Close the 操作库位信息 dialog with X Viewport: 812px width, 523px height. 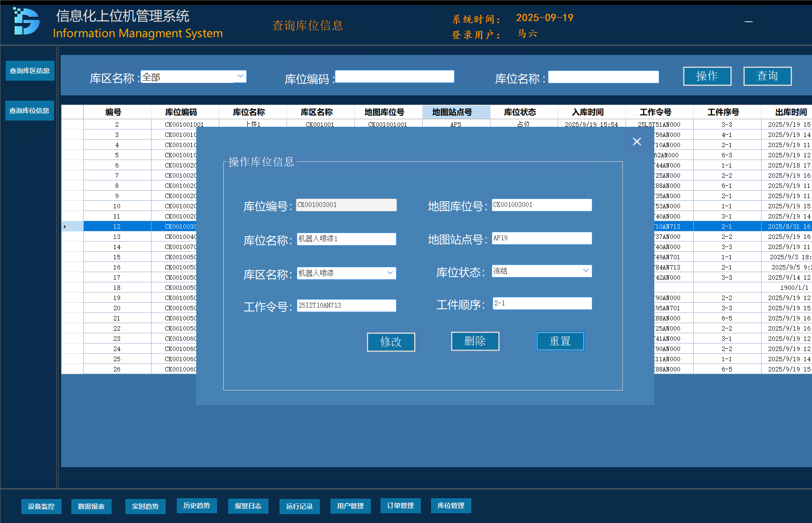(637, 141)
